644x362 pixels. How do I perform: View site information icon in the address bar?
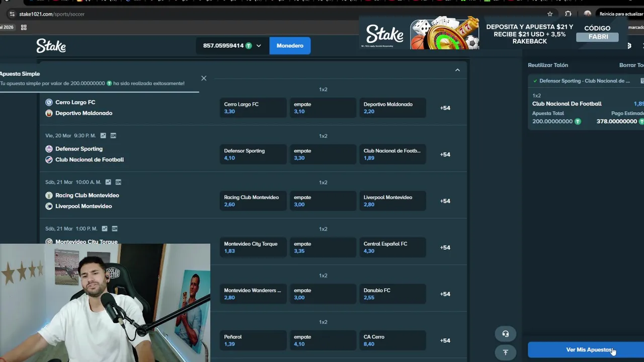pyautogui.click(x=12, y=14)
